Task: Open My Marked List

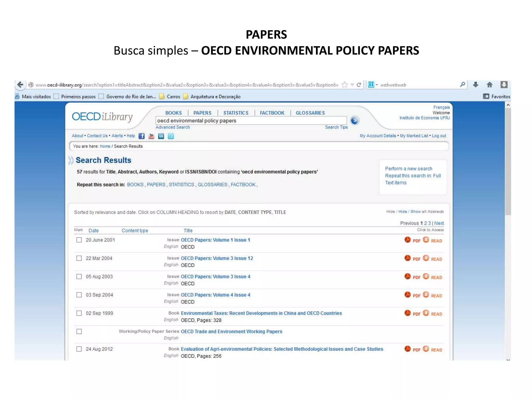Action: [414, 136]
